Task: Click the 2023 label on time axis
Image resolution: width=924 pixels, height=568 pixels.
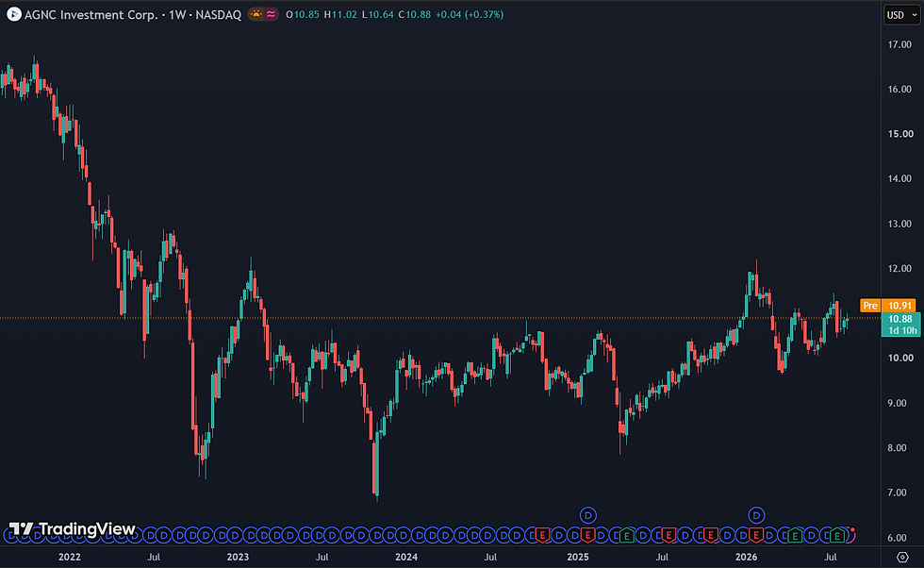Action: [x=238, y=557]
